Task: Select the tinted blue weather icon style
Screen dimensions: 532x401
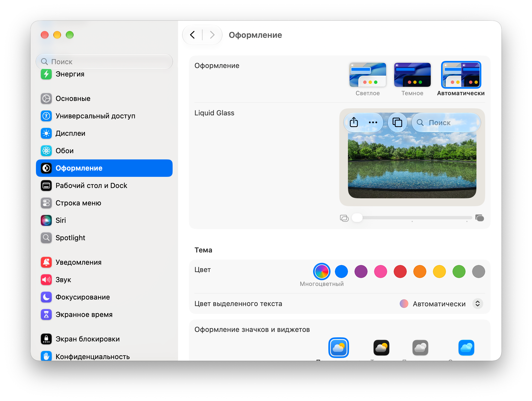Action: [466, 348]
